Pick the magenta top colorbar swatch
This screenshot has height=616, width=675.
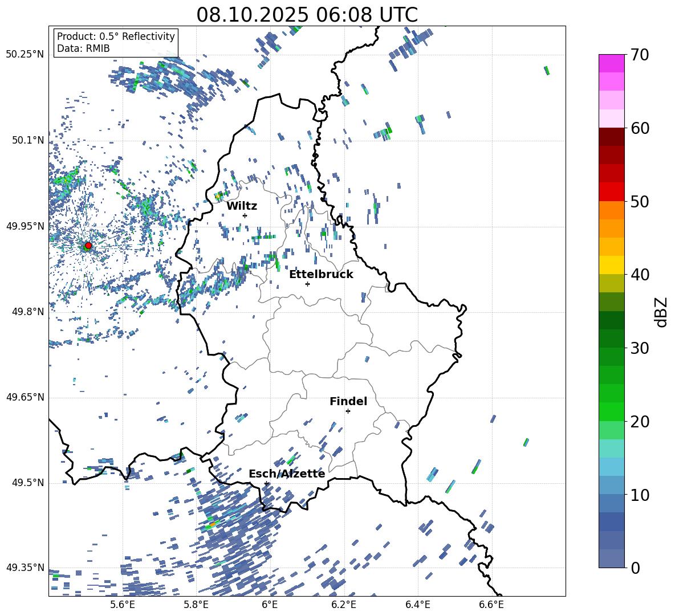pos(611,63)
